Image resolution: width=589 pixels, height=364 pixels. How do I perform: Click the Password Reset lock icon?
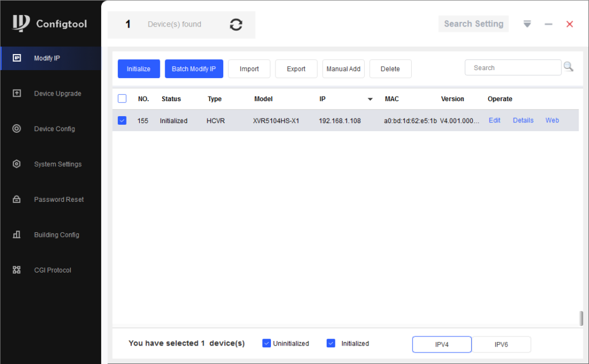pos(17,200)
